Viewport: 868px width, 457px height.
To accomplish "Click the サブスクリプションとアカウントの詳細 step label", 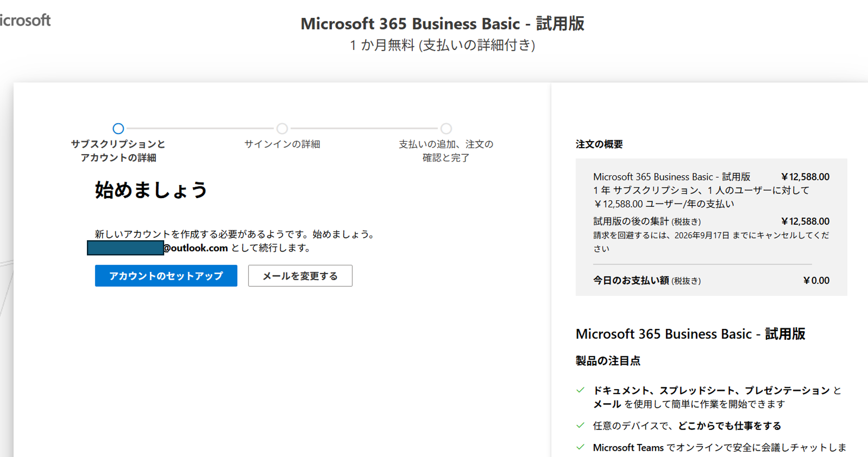I will 118,151.
